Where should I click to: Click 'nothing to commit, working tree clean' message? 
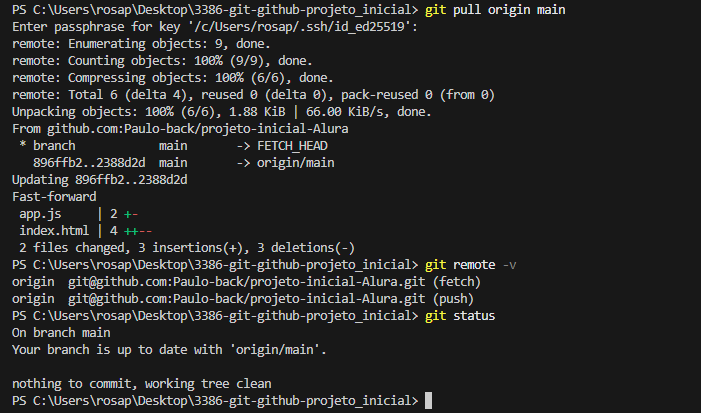coord(142,384)
